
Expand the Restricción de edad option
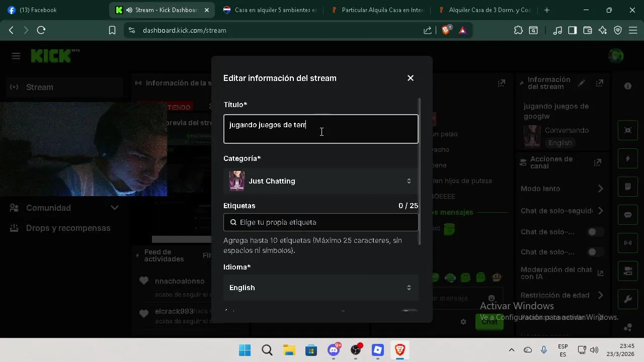tap(562, 295)
